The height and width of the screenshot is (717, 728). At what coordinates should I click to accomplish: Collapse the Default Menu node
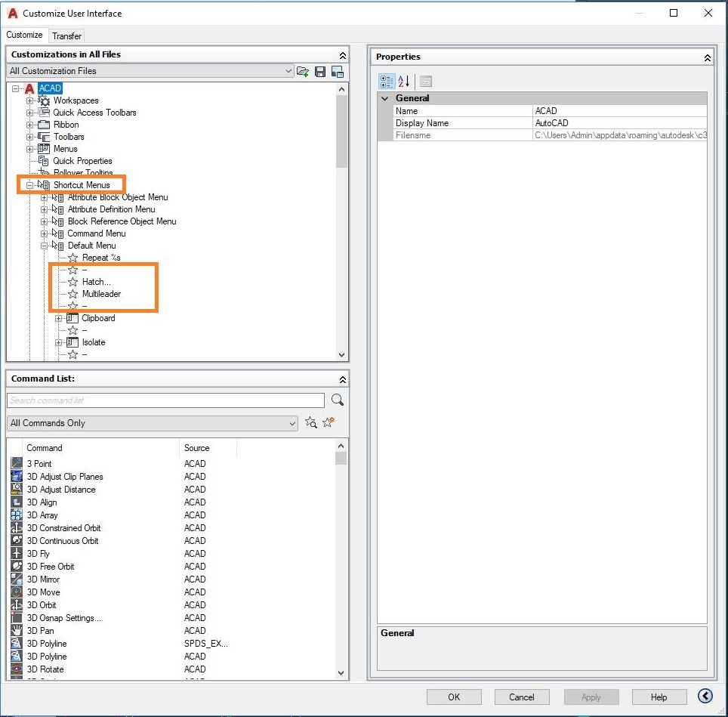point(44,246)
